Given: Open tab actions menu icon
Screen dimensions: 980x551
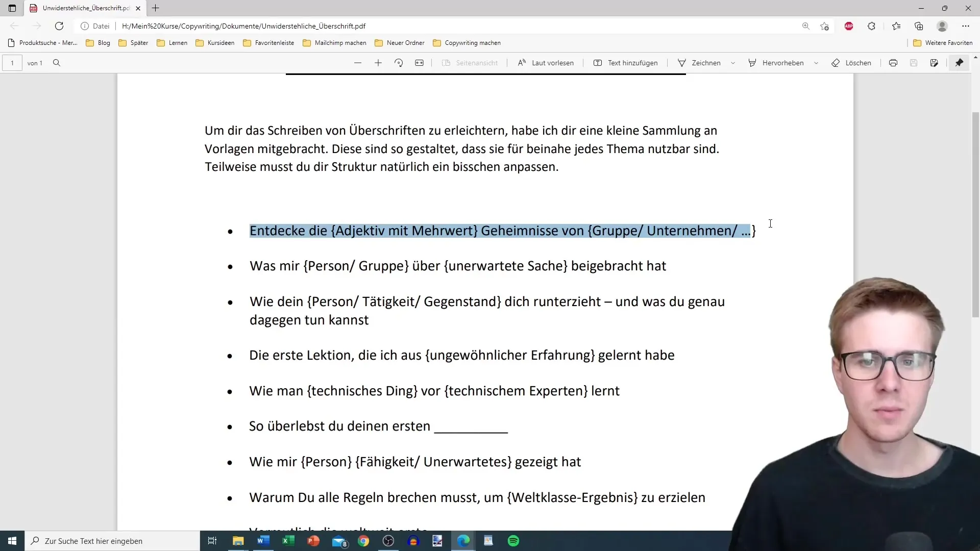Looking at the screenshot, I should pyautogui.click(x=12, y=8).
